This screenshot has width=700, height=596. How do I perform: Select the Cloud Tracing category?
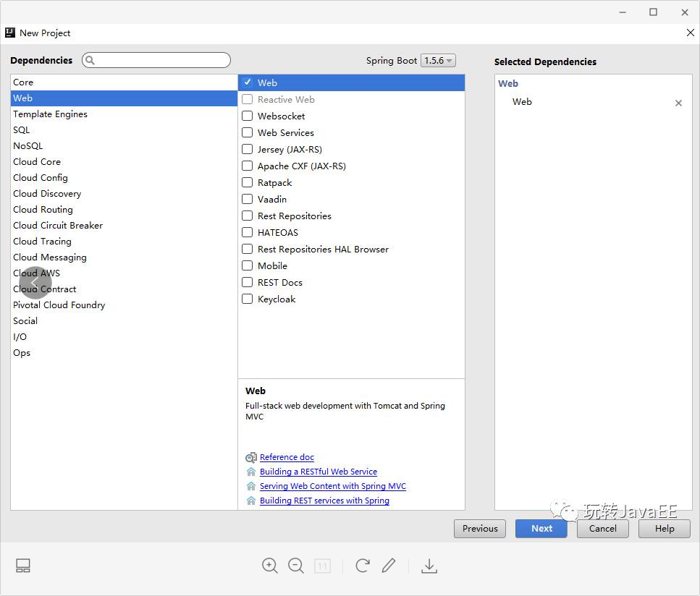124,242
